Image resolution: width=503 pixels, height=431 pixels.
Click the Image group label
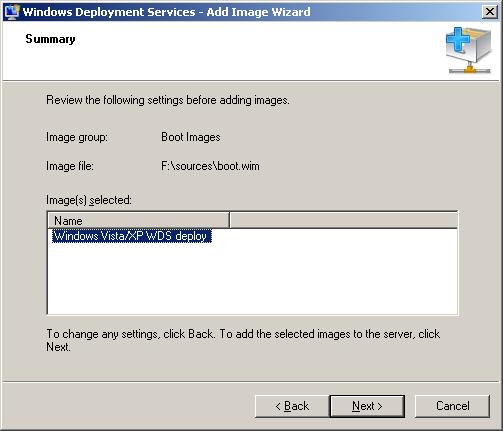click(x=77, y=137)
